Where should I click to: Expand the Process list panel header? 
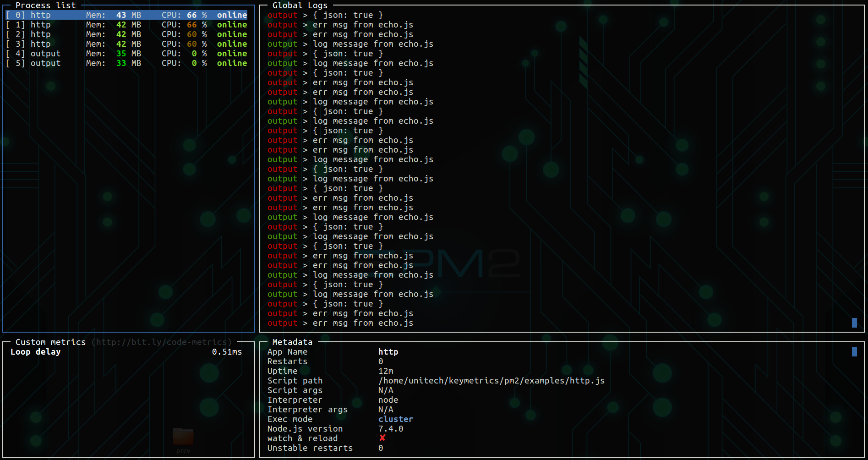(45, 5)
